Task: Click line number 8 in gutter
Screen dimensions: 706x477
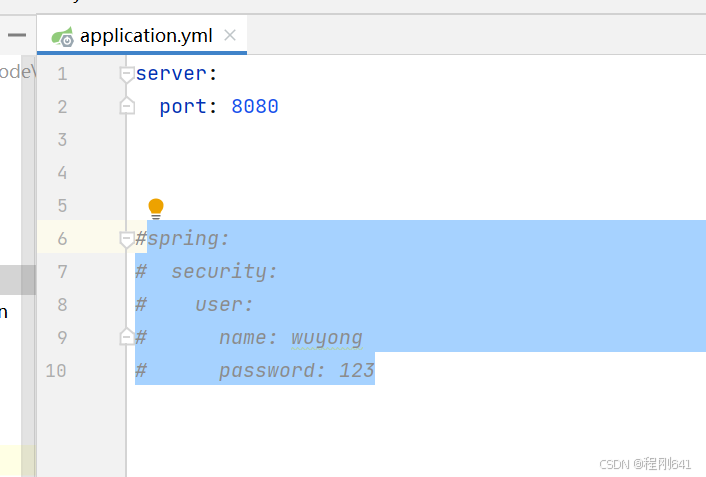Action: point(62,305)
